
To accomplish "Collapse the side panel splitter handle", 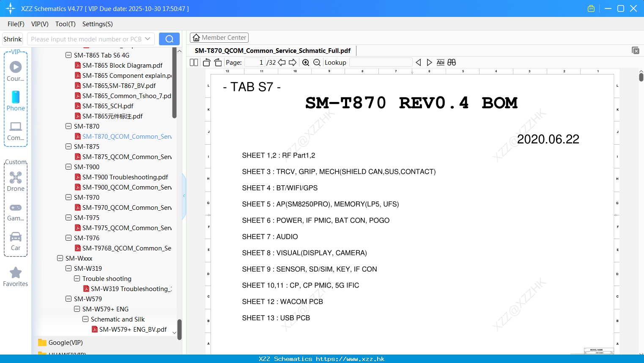I will click(184, 196).
